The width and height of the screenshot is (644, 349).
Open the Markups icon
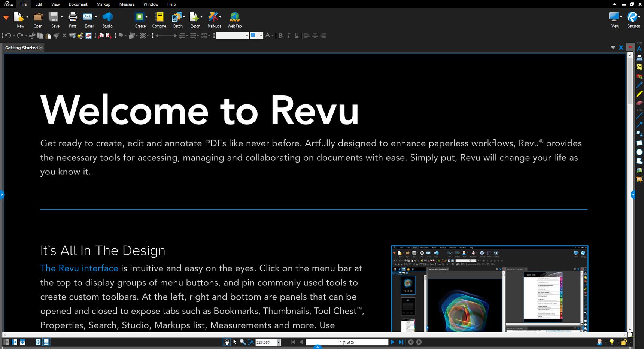213,17
